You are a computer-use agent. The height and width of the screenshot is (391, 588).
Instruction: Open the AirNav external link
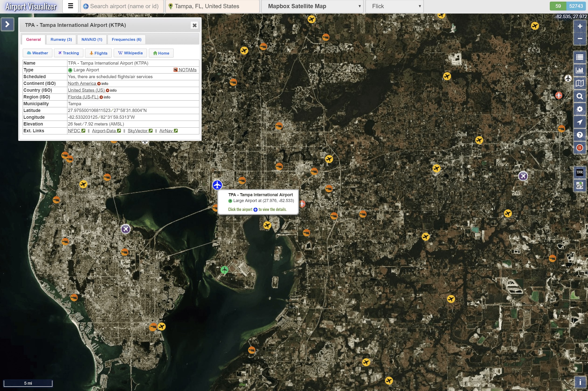pos(168,131)
